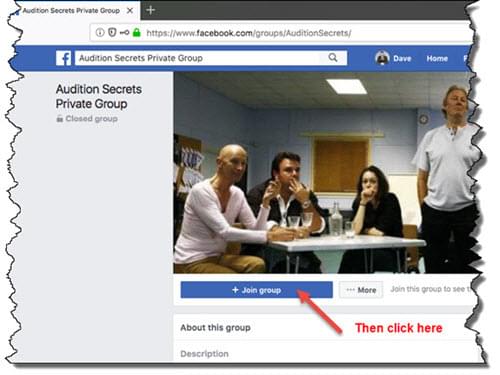Click the Facebook logo icon
The height and width of the screenshot is (375, 500).
(x=63, y=58)
